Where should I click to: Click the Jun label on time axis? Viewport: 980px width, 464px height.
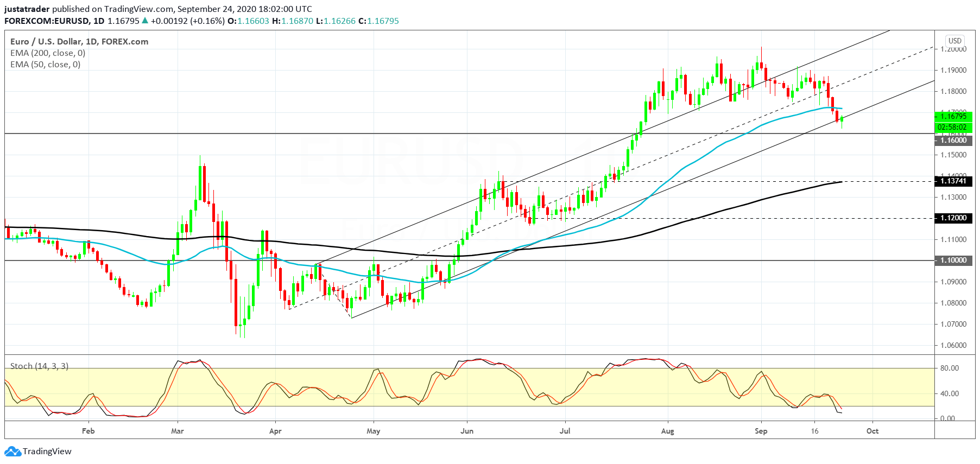pos(467,431)
